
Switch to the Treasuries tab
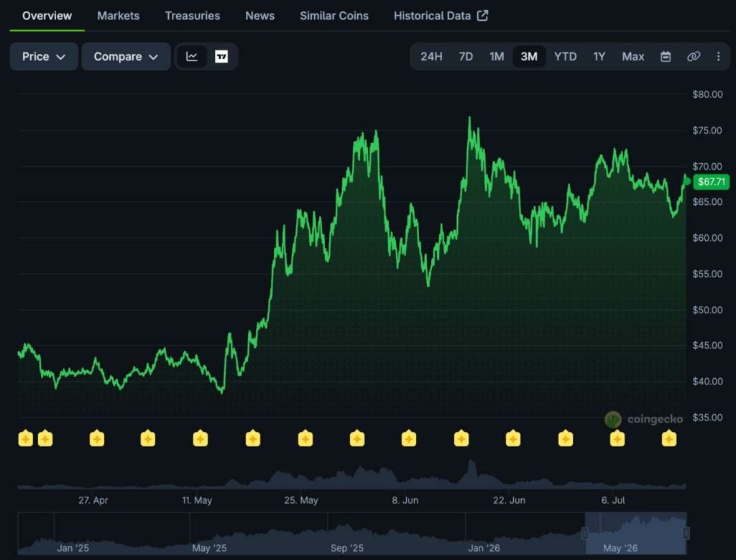tap(193, 16)
